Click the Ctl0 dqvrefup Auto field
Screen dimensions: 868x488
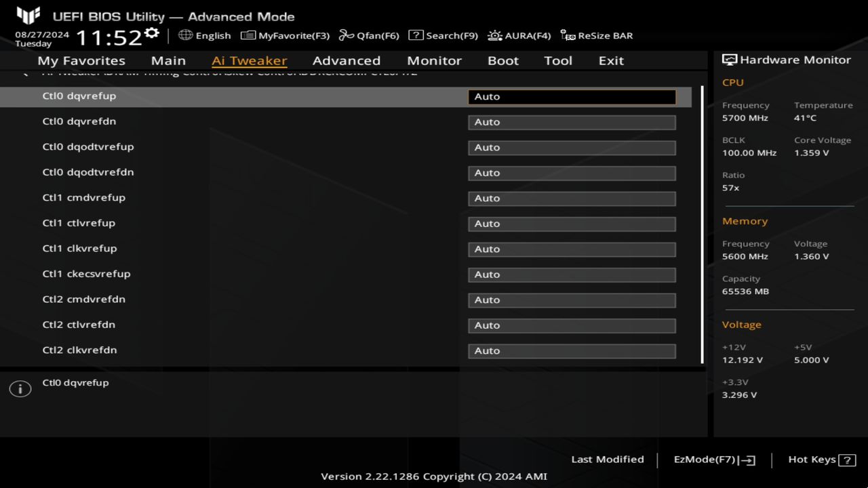[x=572, y=97]
